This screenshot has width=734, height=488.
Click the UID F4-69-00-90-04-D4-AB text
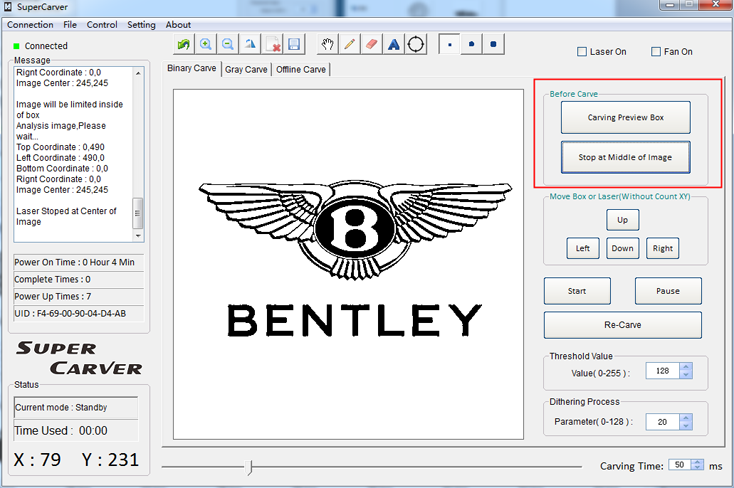pos(70,314)
